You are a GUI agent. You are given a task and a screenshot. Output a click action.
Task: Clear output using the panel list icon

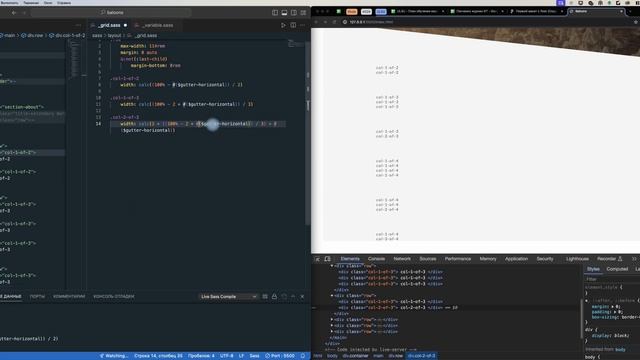(265, 297)
